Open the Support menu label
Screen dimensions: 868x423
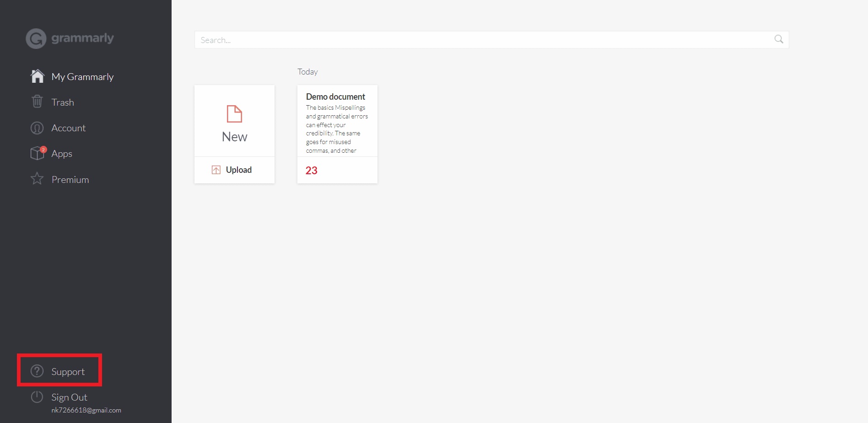click(x=68, y=372)
